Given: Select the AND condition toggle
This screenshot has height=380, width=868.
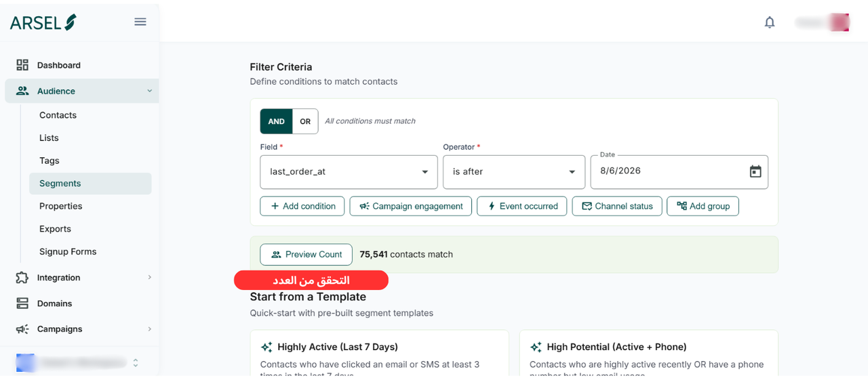Looking at the screenshot, I should 276,121.
